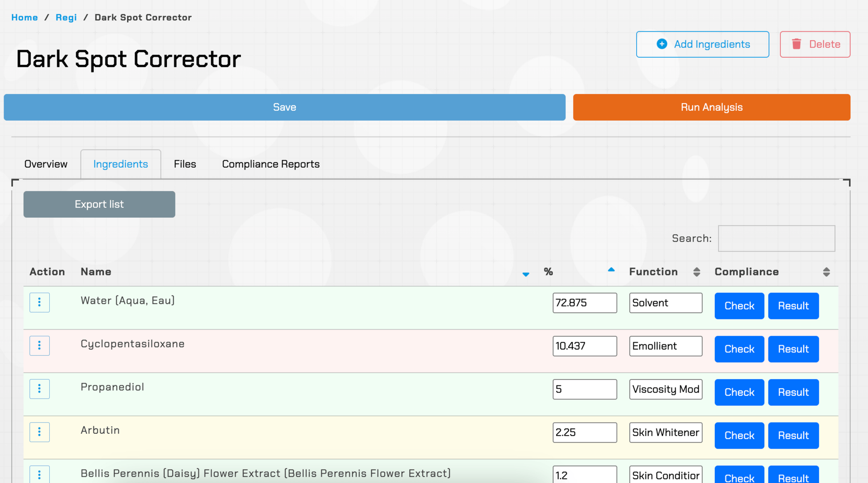Click the Arbutin ingredient name
868x483 pixels.
point(100,430)
